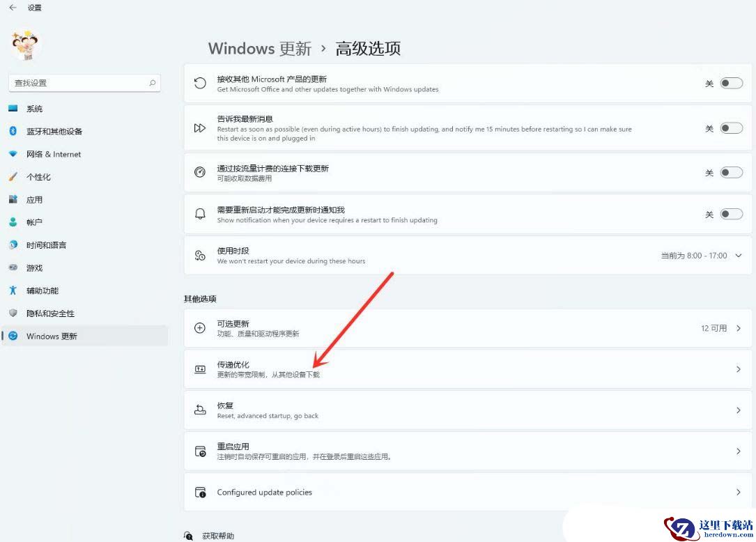Open the 获取帮助 link
Image resolution: width=756 pixels, height=542 pixels.
[x=218, y=536]
